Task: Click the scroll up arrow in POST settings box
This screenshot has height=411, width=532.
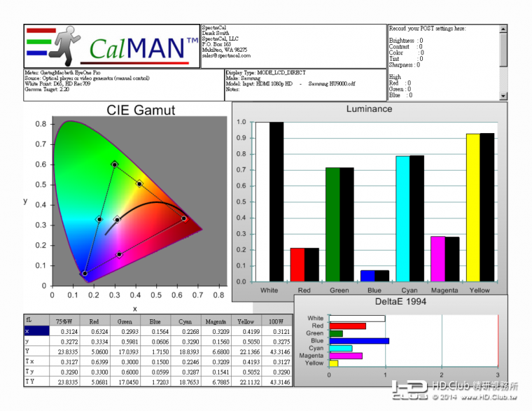Action: point(503,29)
